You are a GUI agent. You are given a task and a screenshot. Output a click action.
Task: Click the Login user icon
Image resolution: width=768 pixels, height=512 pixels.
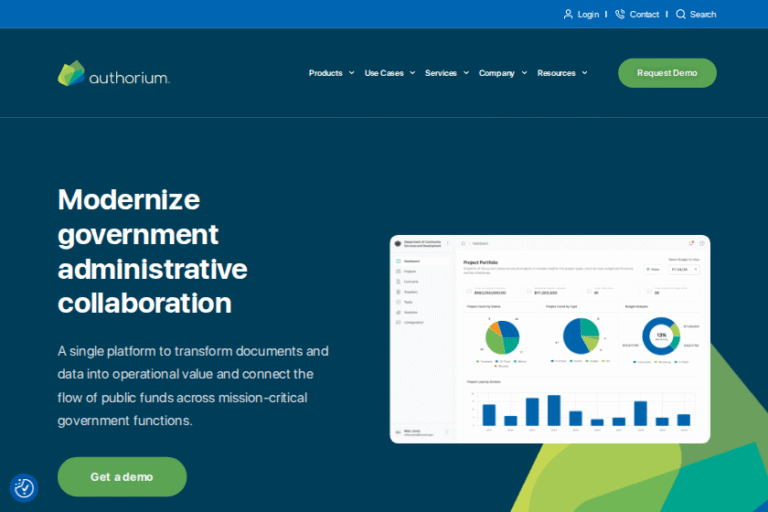coord(569,14)
